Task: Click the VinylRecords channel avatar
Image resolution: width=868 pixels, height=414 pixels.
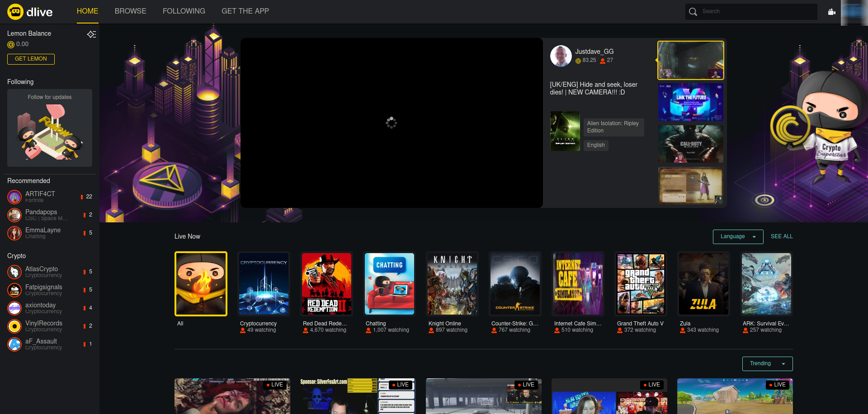Action: (14, 326)
